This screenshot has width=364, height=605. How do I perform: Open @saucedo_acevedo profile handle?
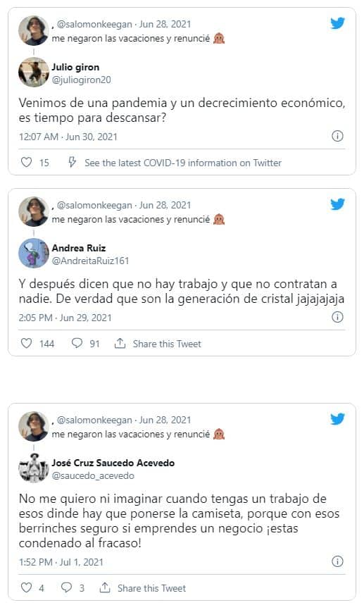click(x=93, y=475)
